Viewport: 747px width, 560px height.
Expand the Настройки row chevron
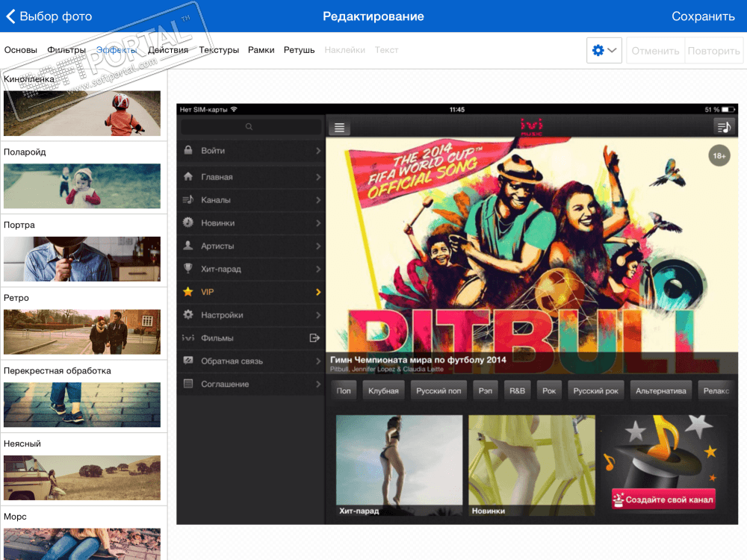[318, 315]
